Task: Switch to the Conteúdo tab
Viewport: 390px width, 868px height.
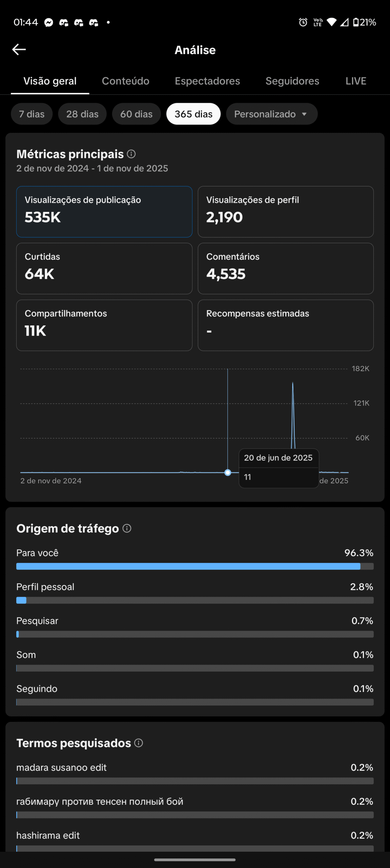Action: tap(125, 81)
